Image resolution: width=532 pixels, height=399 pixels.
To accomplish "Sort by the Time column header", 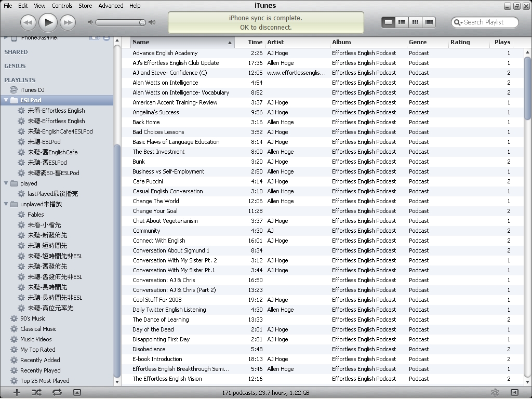I will (x=250, y=42).
